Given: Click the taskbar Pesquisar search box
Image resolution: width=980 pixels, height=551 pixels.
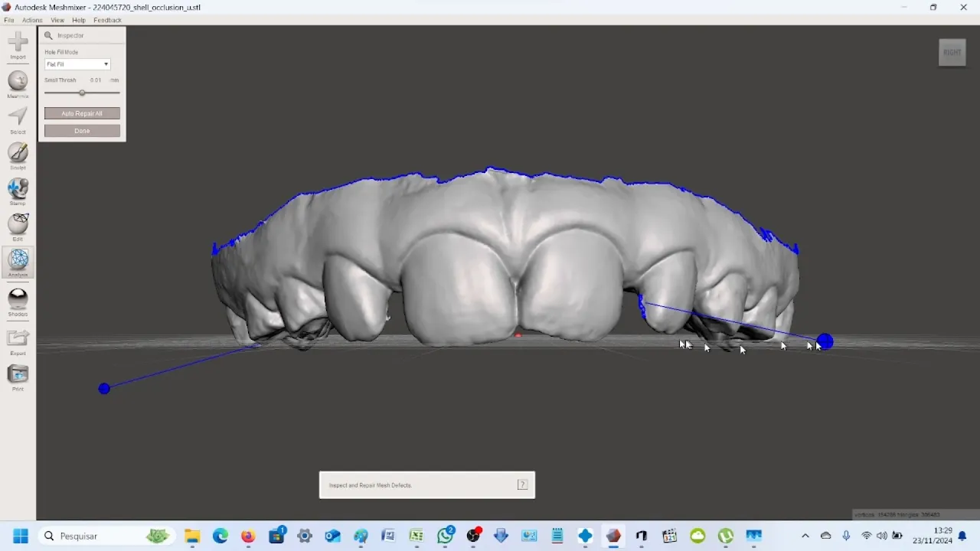Looking at the screenshot, I should (x=107, y=536).
